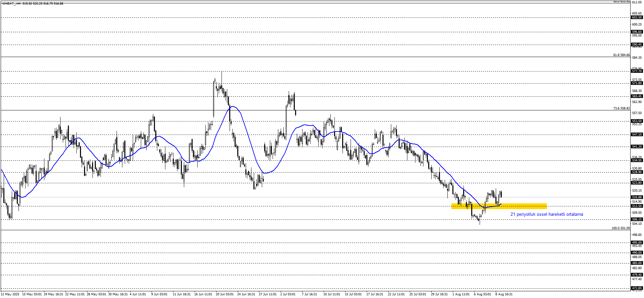This screenshot has height=298, width=644.
Task: Select the 490.00 price level tag
Action: pos(637,253)
